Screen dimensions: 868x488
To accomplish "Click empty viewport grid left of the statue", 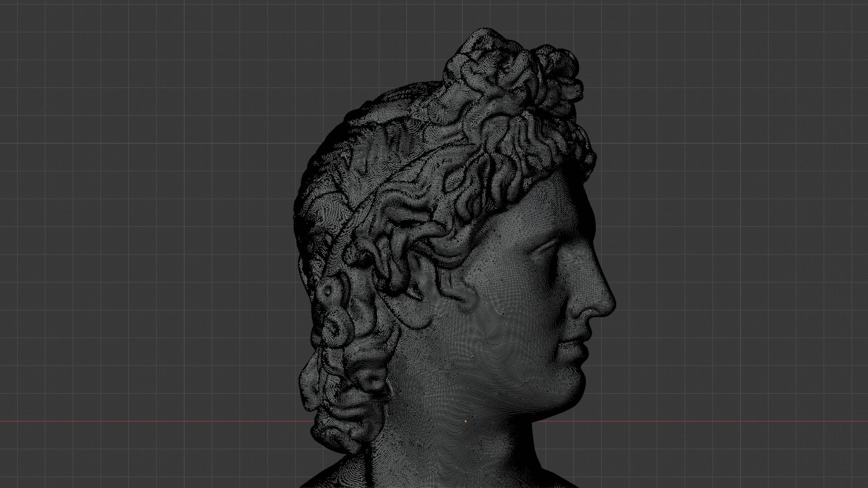I will pos(136,226).
